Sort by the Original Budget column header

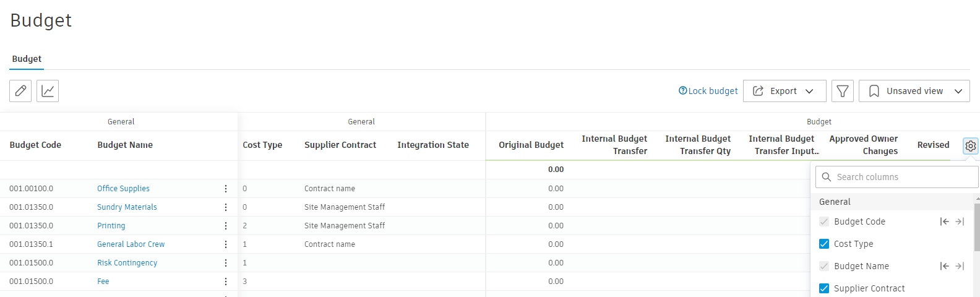531,145
